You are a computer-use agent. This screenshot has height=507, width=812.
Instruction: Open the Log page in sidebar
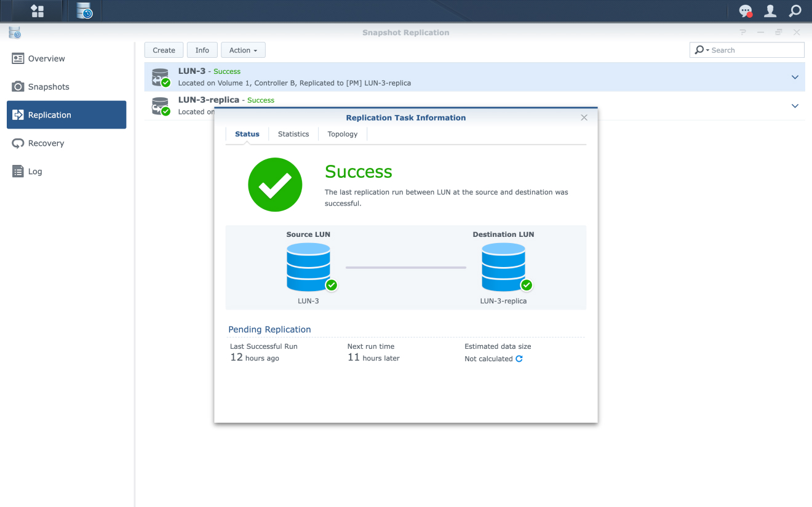click(x=35, y=172)
